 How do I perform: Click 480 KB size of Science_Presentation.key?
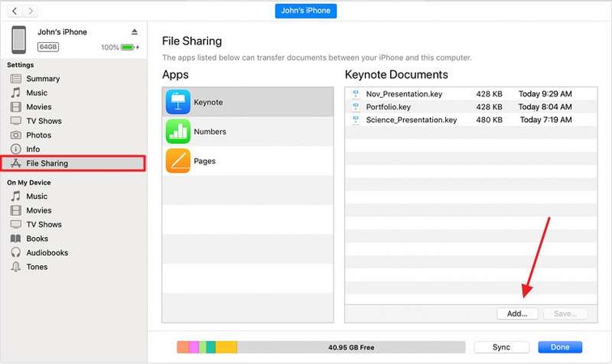click(x=489, y=120)
